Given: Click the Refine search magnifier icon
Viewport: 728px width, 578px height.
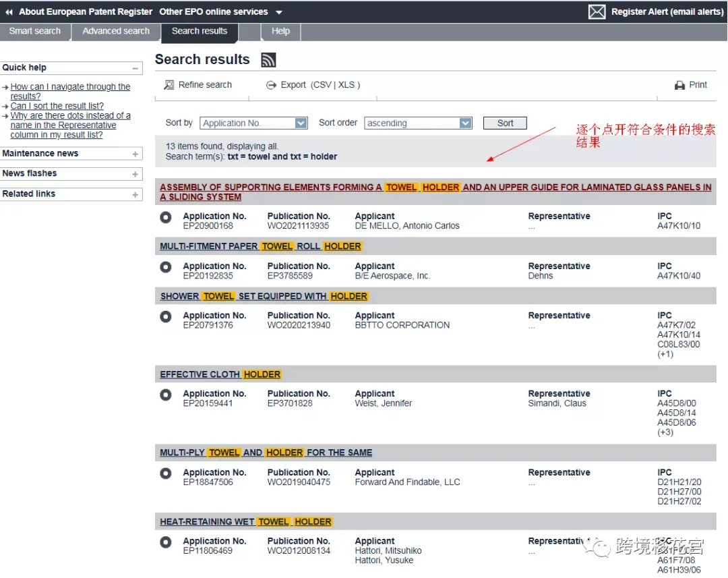Looking at the screenshot, I should click(169, 84).
